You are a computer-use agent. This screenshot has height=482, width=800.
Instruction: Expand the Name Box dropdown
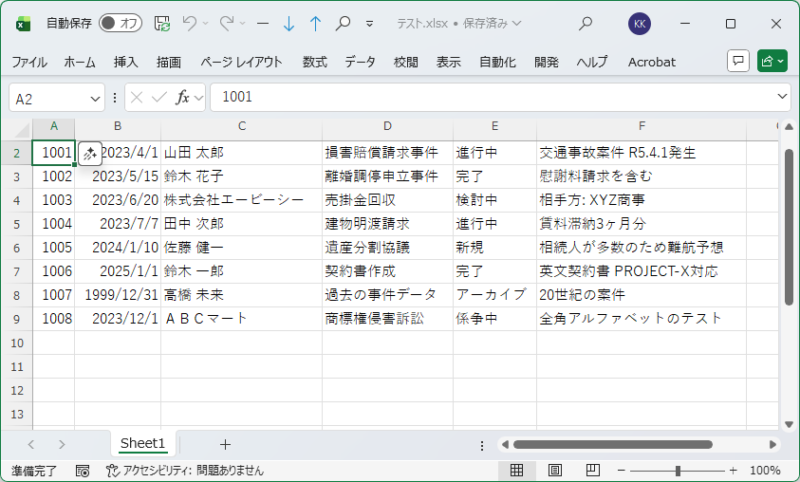pos(96,98)
